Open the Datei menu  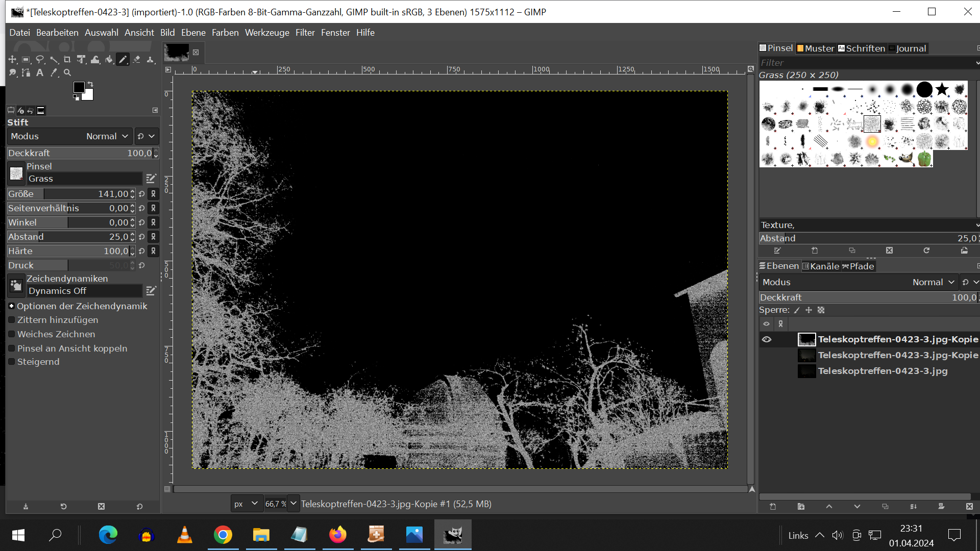pos(19,33)
